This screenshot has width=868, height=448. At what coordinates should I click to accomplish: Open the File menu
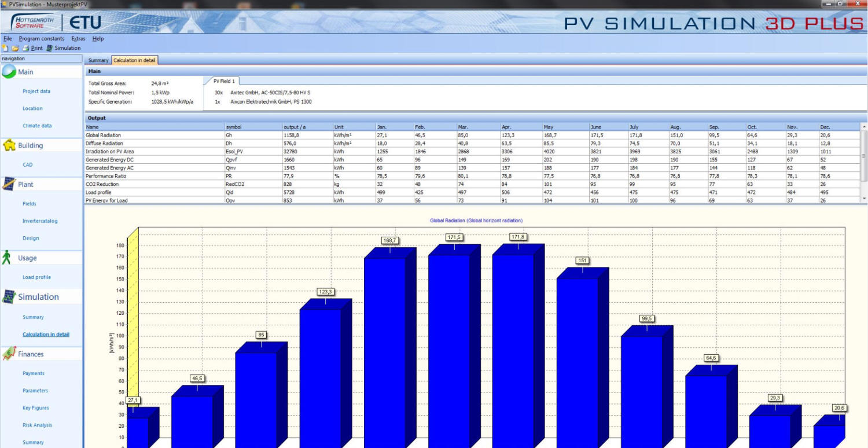pyautogui.click(x=7, y=39)
